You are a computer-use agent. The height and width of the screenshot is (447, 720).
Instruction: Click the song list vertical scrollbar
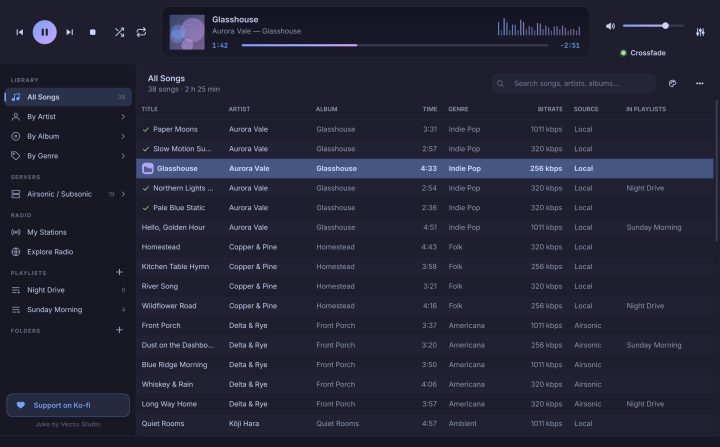coord(717,170)
